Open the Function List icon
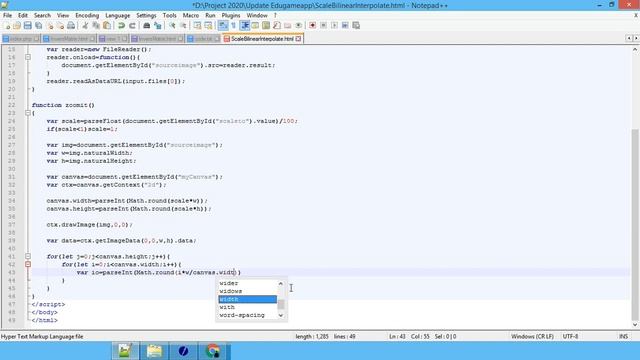 point(277,25)
